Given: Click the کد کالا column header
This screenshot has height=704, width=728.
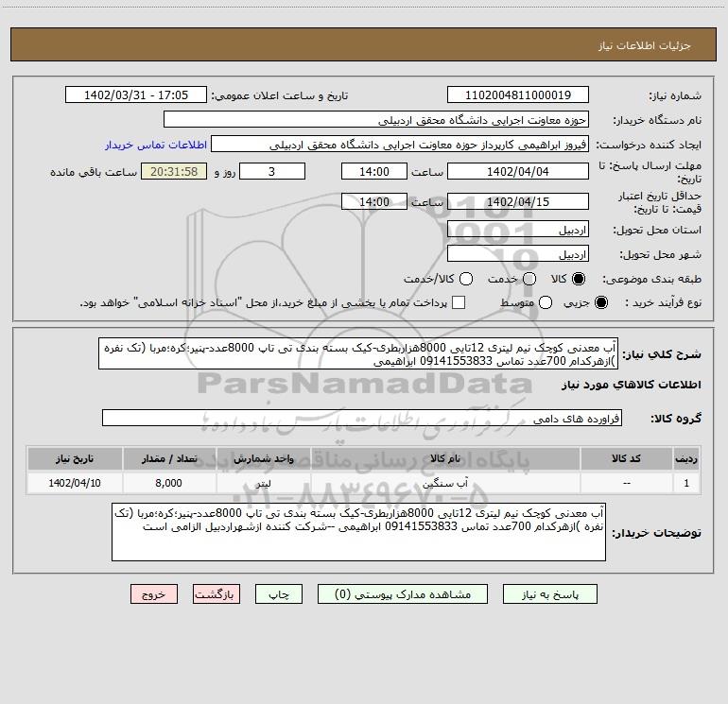Looking at the screenshot, I should pos(626,459).
